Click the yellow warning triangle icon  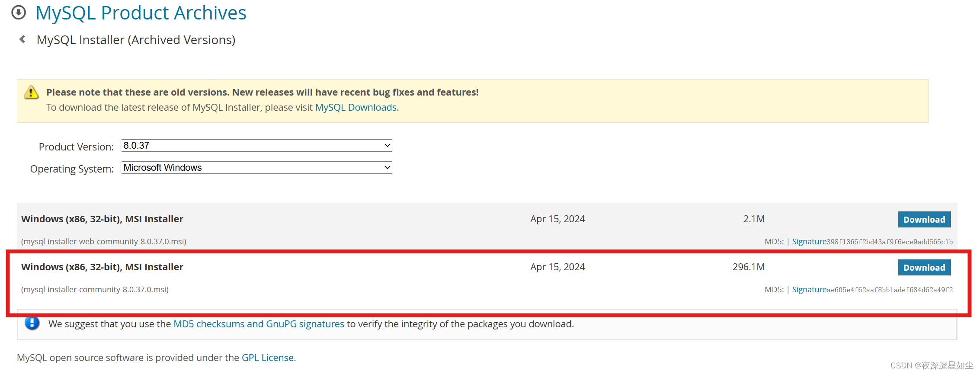click(x=31, y=92)
